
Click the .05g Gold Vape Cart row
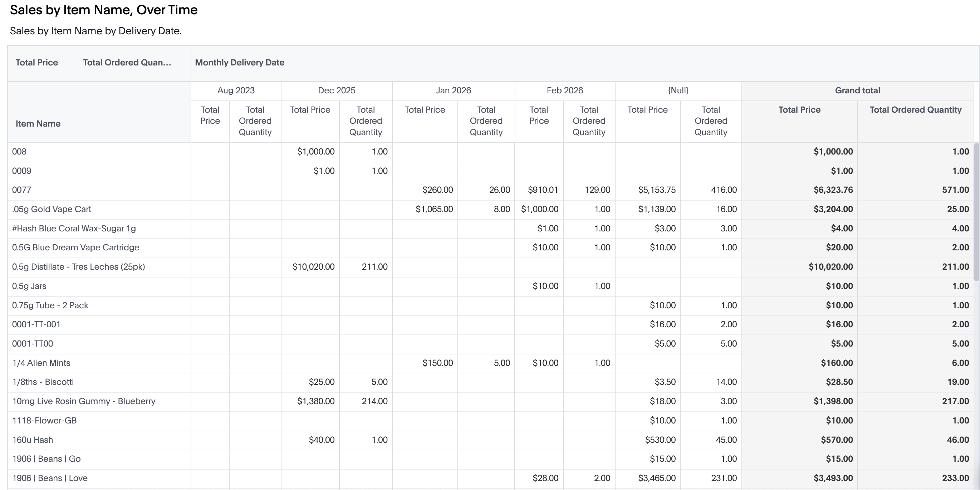(52, 209)
